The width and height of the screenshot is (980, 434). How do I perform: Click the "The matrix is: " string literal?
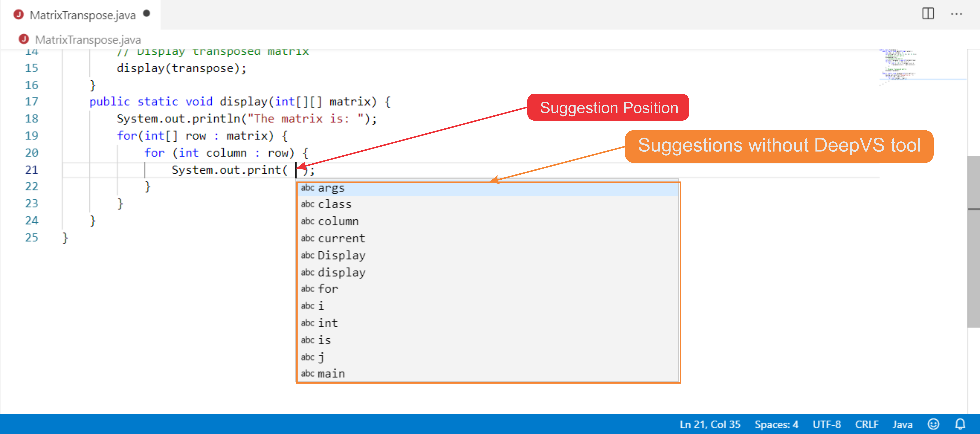306,119
